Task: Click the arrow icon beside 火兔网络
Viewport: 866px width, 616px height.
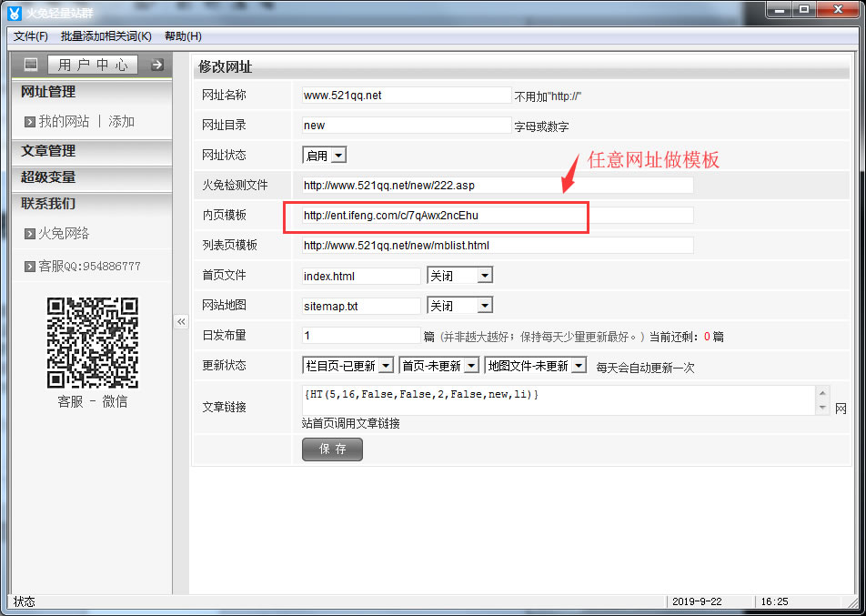Action: click(x=30, y=234)
